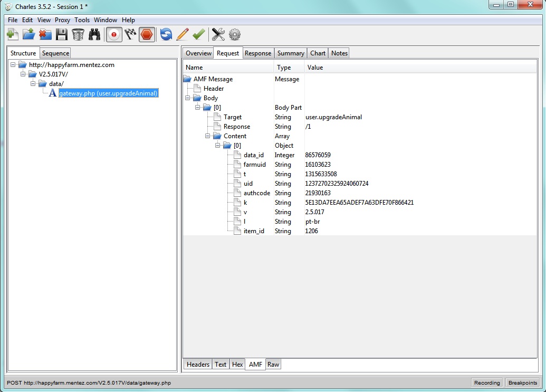The width and height of the screenshot is (546, 392).
Task: Open a saved session with folder icon
Action: click(x=28, y=34)
